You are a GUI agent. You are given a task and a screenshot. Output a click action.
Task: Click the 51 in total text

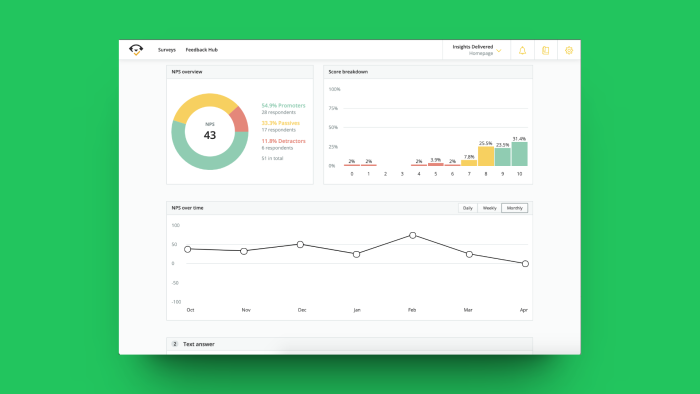[272, 158]
